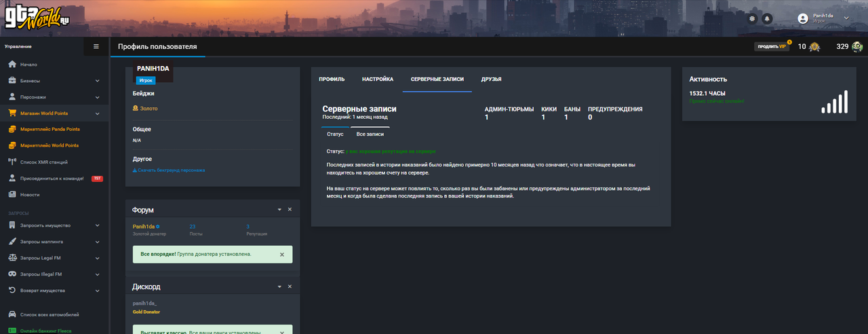
Task: Switch to the Профиль tab
Action: (332, 79)
